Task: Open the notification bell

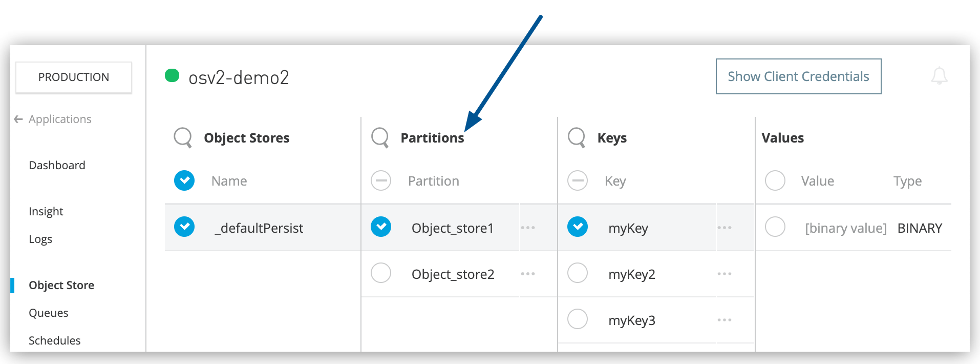Action: (x=940, y=76)
